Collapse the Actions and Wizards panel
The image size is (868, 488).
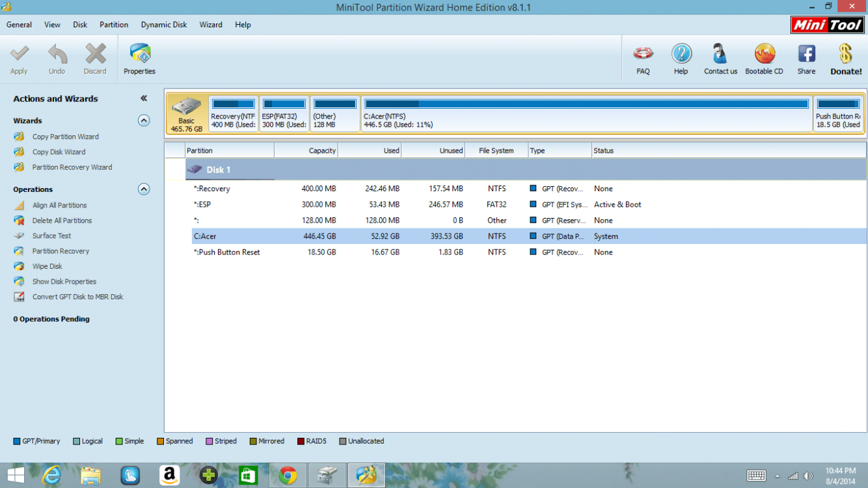(144, 98)
